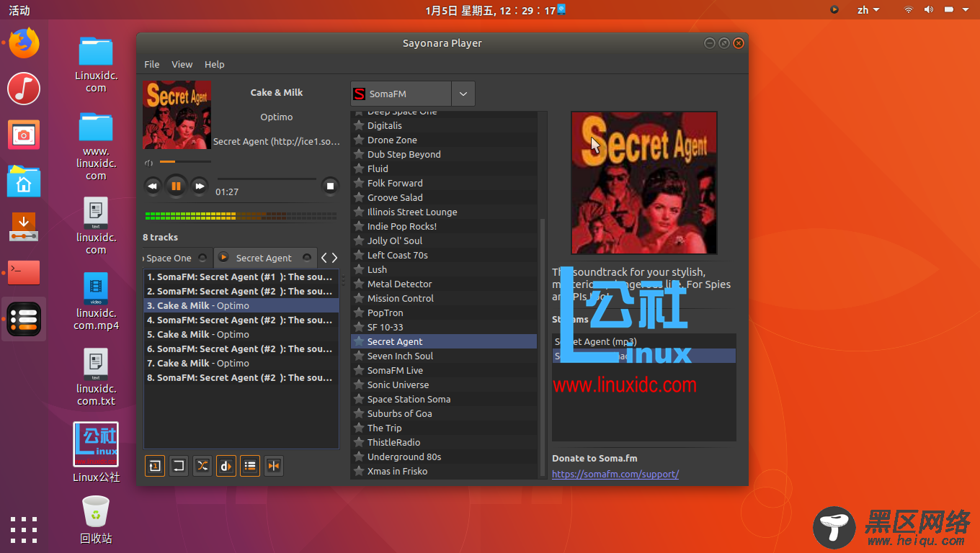This screenshot has width=980, height=553.
Task: Show applications grid button
Action: [24, 530]
